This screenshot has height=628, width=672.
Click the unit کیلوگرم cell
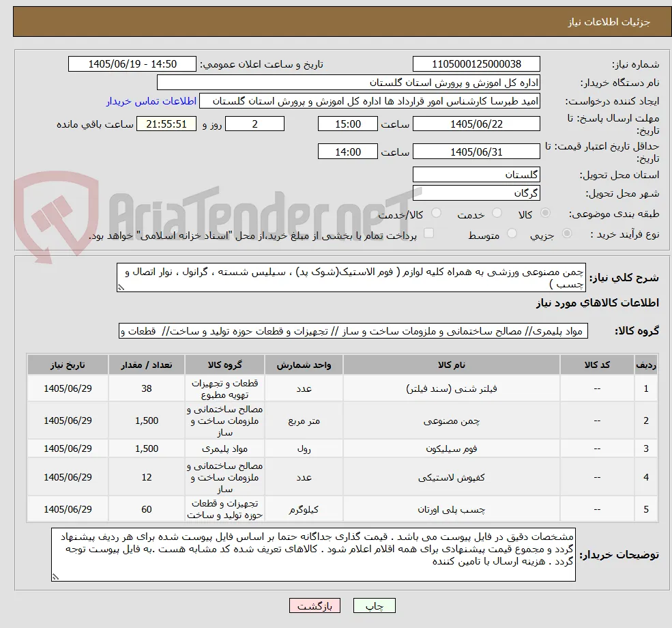(304, 509)
